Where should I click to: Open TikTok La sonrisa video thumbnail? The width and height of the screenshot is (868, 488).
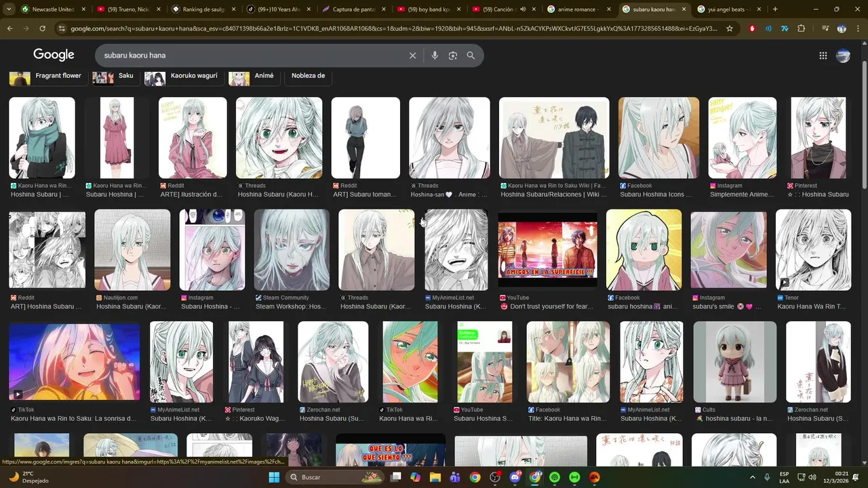coord(74,361)
